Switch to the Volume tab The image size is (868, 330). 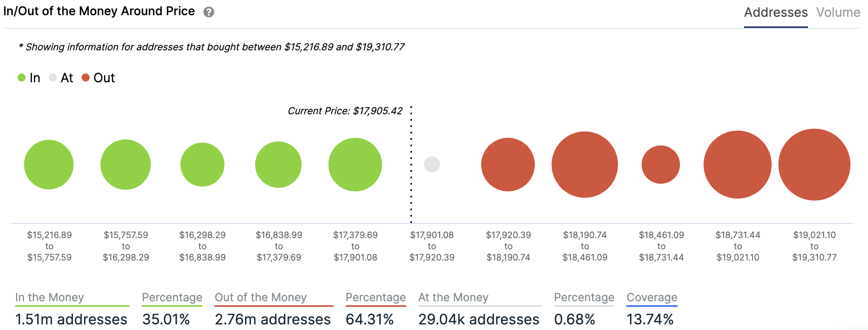pos(838,12)
